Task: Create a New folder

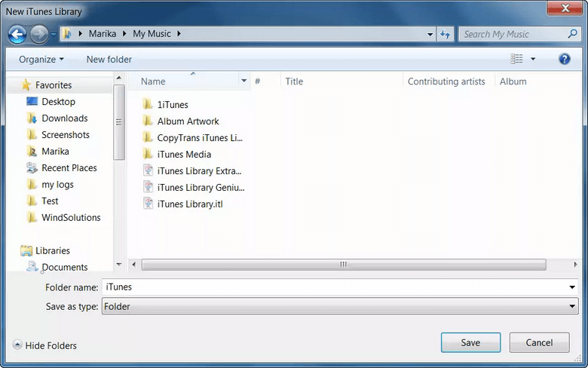Action: click(x=109, y=60)
